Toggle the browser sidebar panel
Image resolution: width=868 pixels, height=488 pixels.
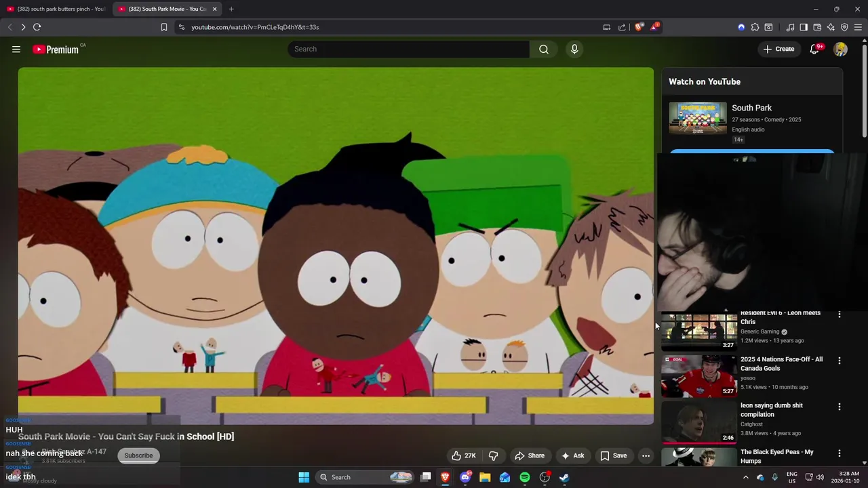(x=804, y=27)
